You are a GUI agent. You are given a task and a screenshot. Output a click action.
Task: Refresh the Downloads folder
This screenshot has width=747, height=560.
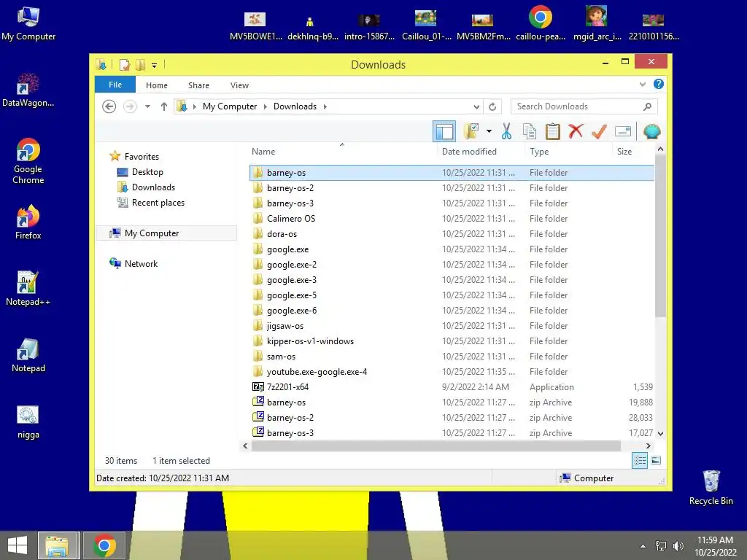click(x=492, y=106)
